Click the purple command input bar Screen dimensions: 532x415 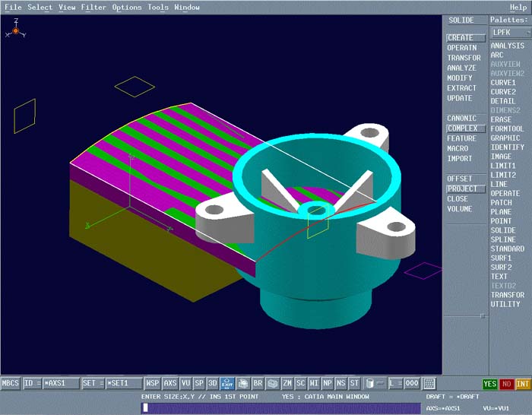(x=281, y=408)
